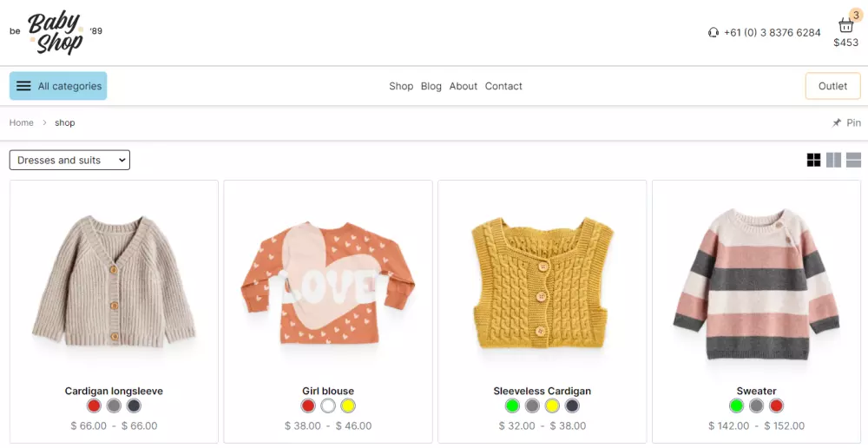Click the Baby Shop logo
The image size is (868, 448).
click(56, 33)
